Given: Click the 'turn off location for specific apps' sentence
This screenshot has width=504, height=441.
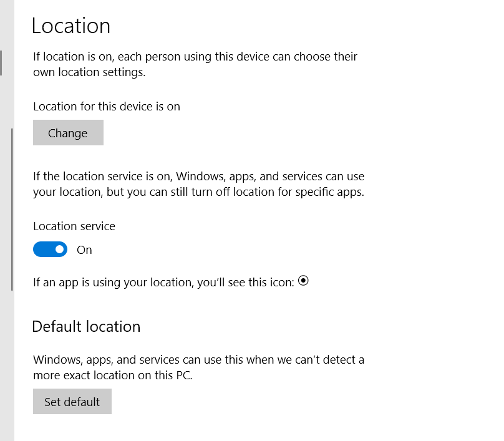Looking at the screenshot, I should 250,192.
